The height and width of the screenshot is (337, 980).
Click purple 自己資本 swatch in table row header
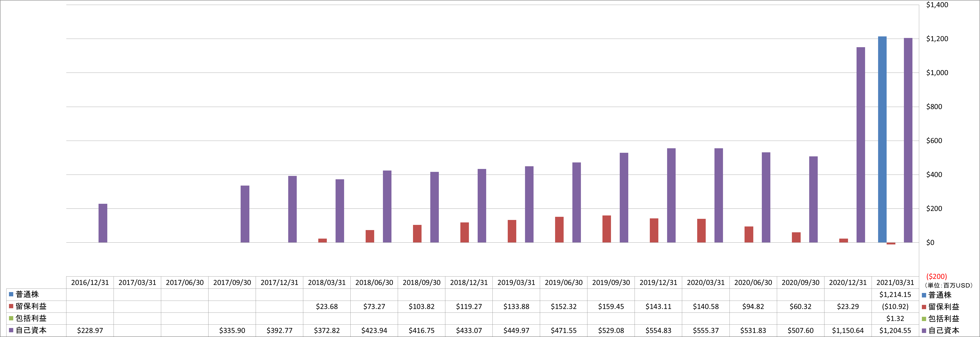[x=11, y=330]
